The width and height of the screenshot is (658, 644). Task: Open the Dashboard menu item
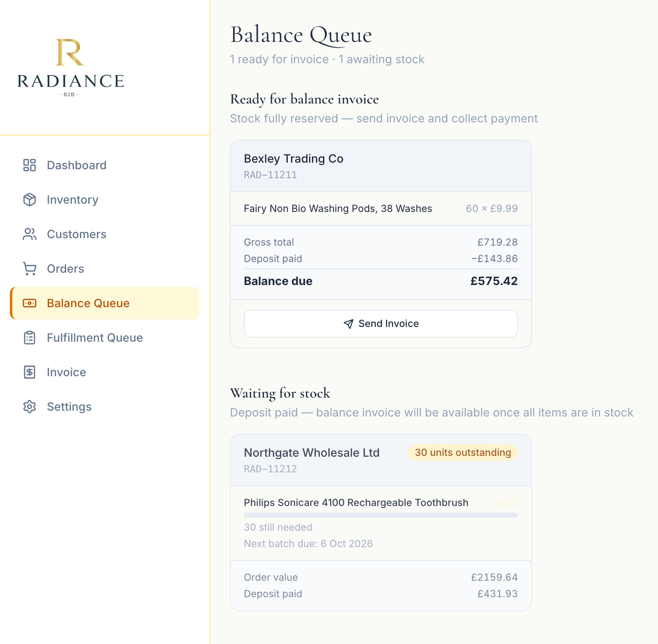coord(105,165)
